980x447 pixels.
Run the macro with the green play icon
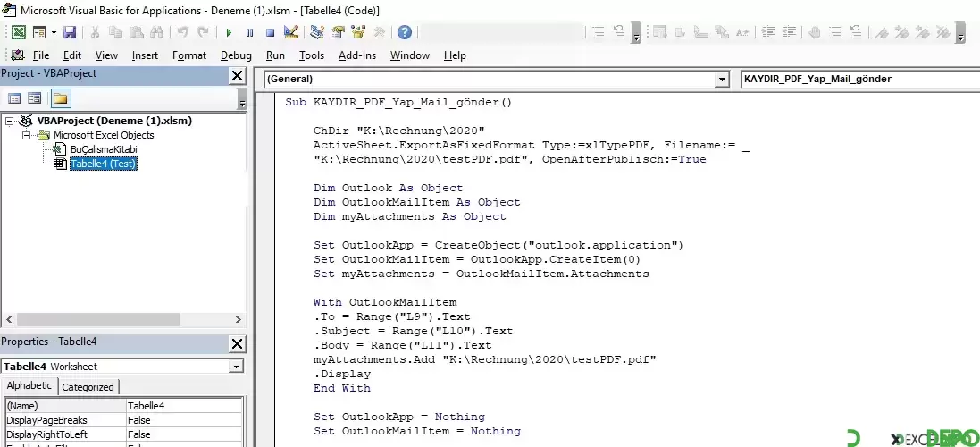click(229, 32)
